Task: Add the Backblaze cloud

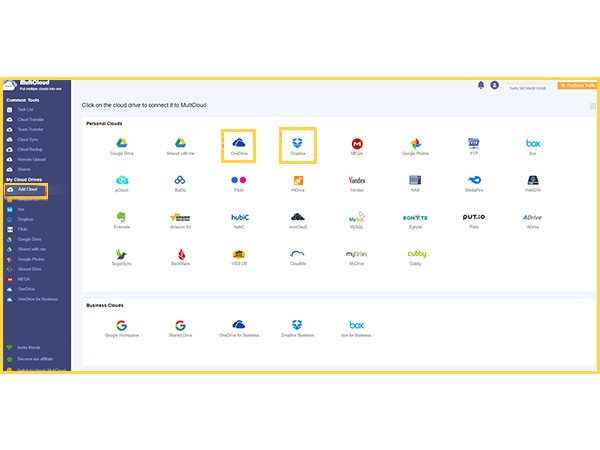Action: (x=180, y=257)
